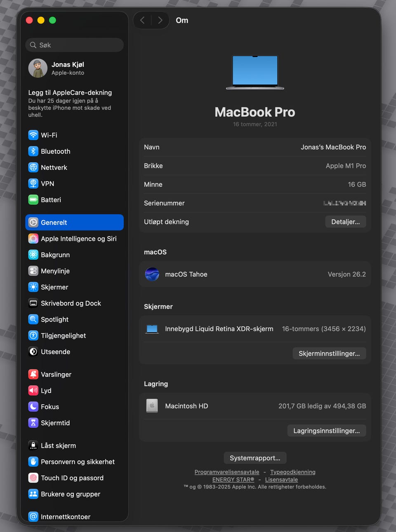Click the blurred Serienummer value
396x532 pixels.
tap(345, 203)
